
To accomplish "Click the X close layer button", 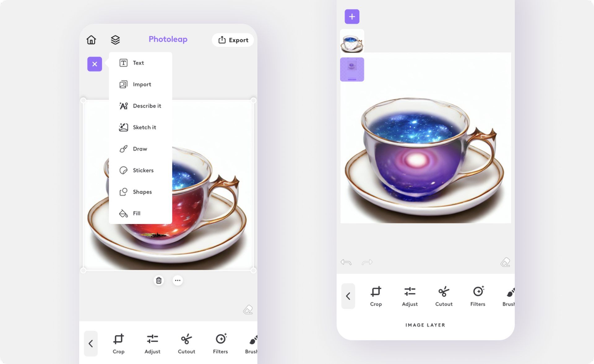I will coord(95,64).
